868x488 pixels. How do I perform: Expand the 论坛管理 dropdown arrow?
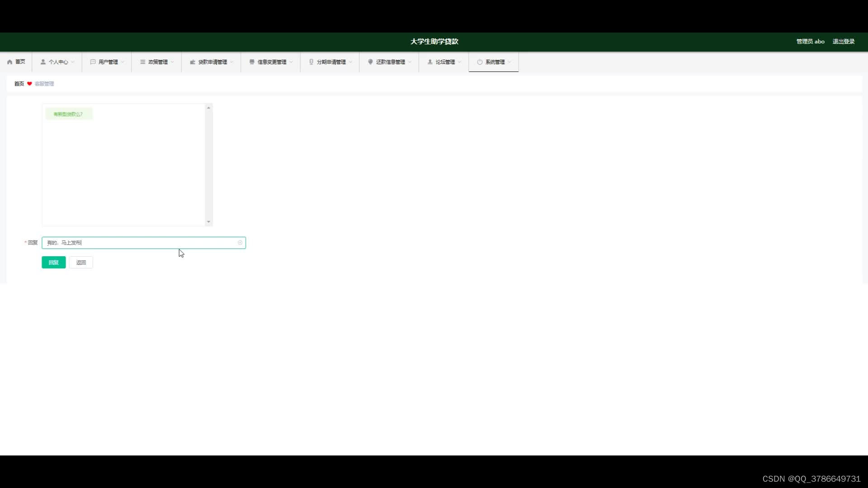click(x=460, y=62)
